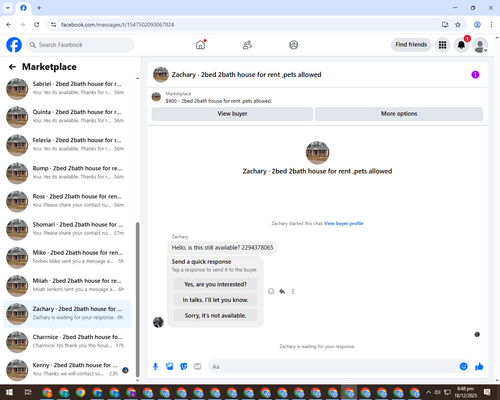Viewport: 500px width, 400px height.
Task: Send quick reply 'Sorry, it's not available.'
Action: point(215,315)
